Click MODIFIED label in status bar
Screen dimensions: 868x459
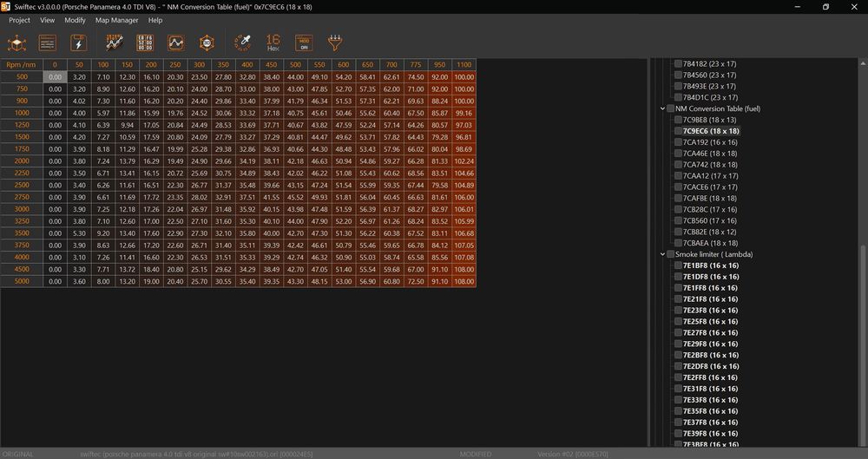coord(476,454)
